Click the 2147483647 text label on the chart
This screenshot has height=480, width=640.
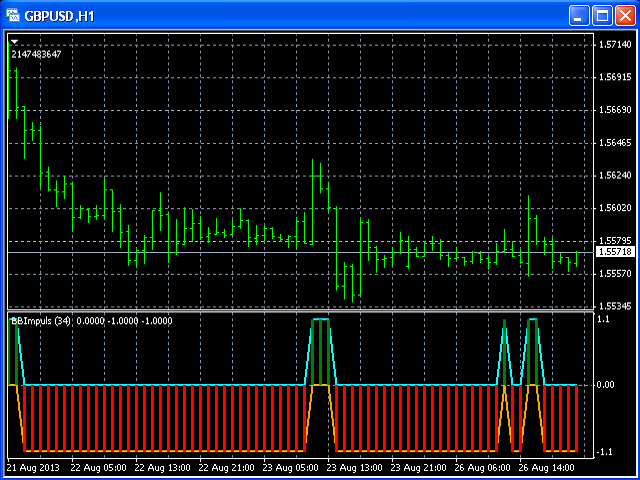coord(36,54)
